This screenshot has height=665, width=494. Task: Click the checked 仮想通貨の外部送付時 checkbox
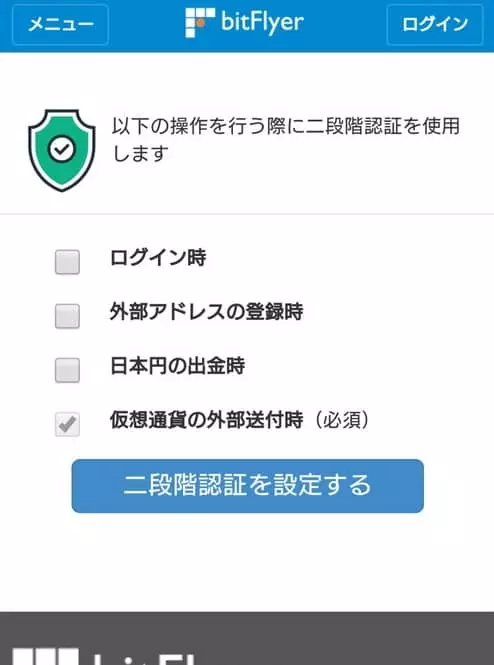(x=67, y=424)
